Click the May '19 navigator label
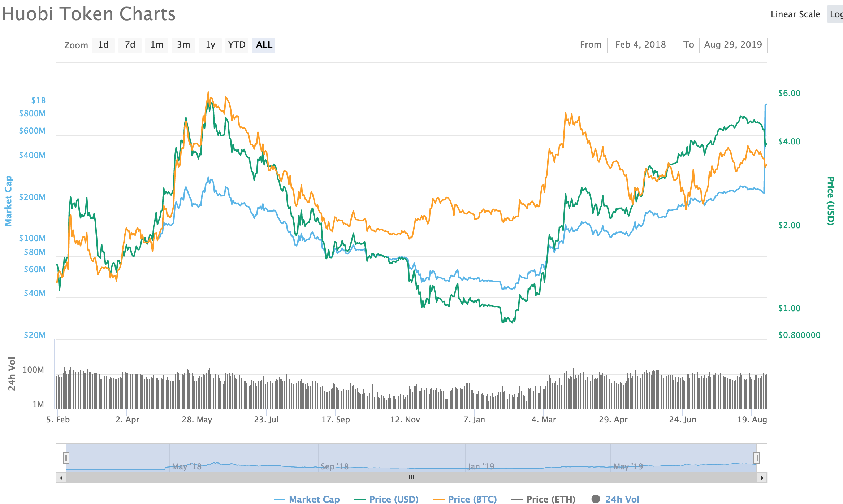This screenshot has width=843, height=504. click(x=628, y=466)
